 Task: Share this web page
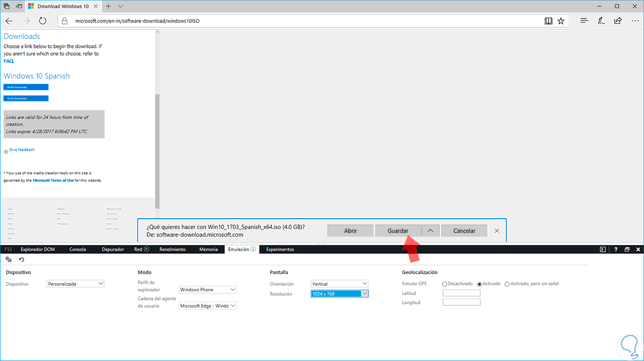(x=618, y=21)
